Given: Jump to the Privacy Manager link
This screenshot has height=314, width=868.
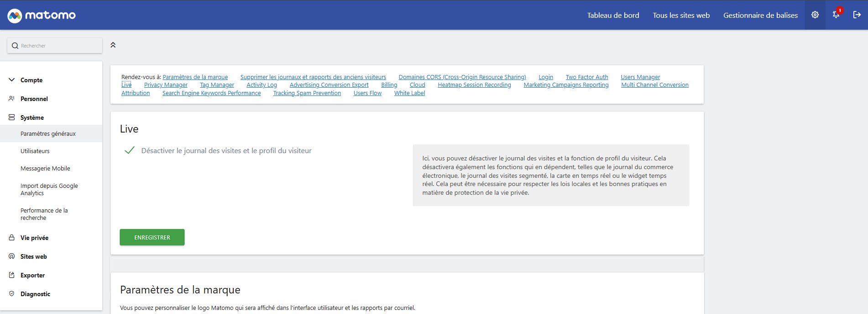Looking at the screenshot, I should pyautogui.click(x=166, y=85).
